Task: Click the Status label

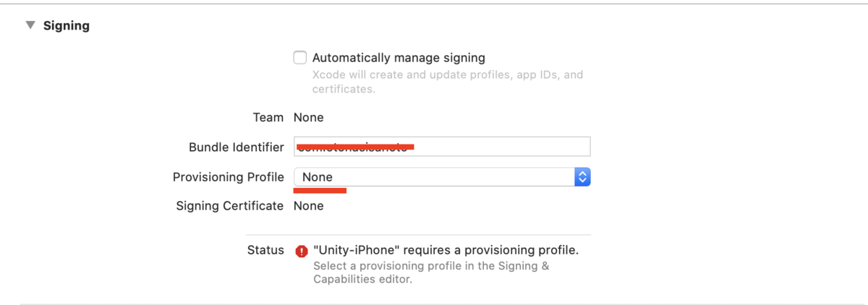Action: tap(265, 250)
